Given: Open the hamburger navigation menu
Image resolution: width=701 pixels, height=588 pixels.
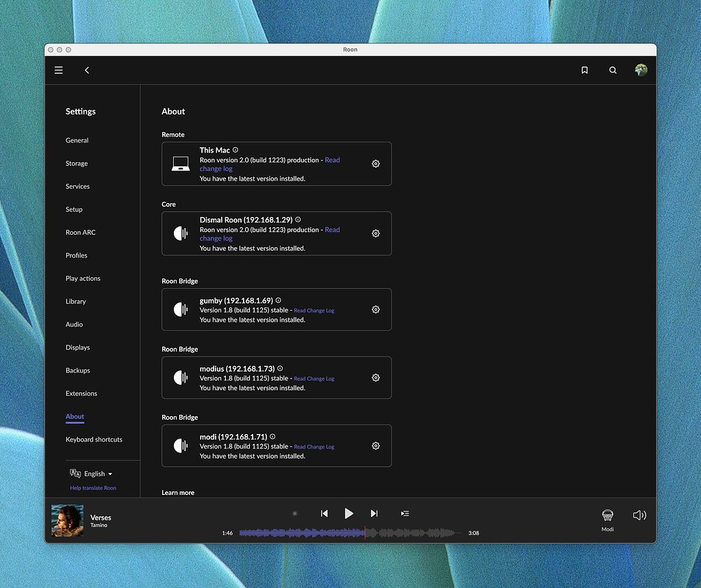Looking at the screenshot, I should pos(59,70).
